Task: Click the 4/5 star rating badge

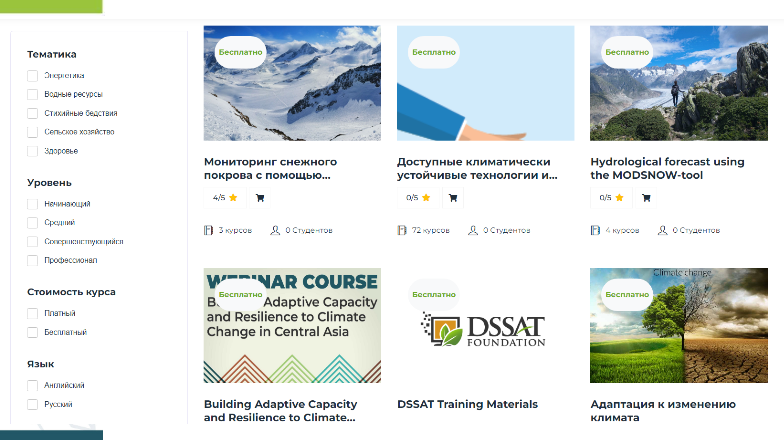Action: [x=225, y=198]
